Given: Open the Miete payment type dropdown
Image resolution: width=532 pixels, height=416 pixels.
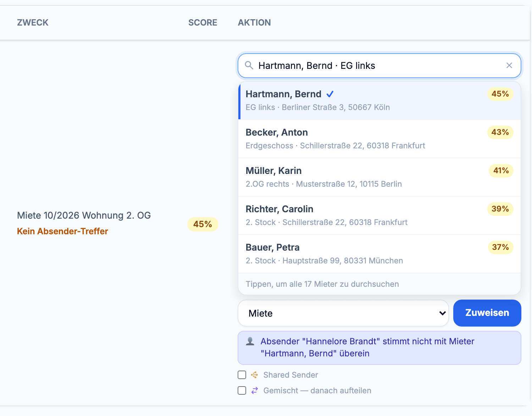Looking at the screenshot, I should (343, 313).
